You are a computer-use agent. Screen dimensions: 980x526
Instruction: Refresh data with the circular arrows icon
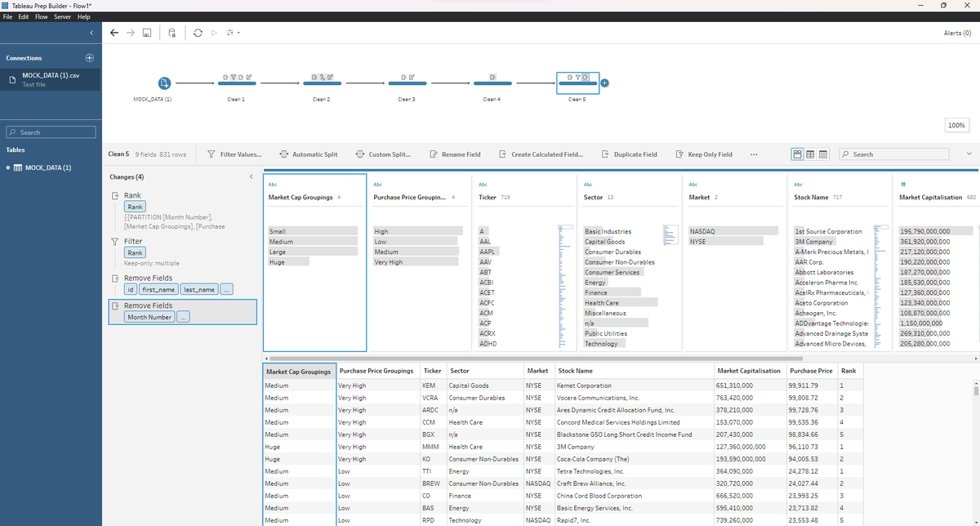(198, 33)
